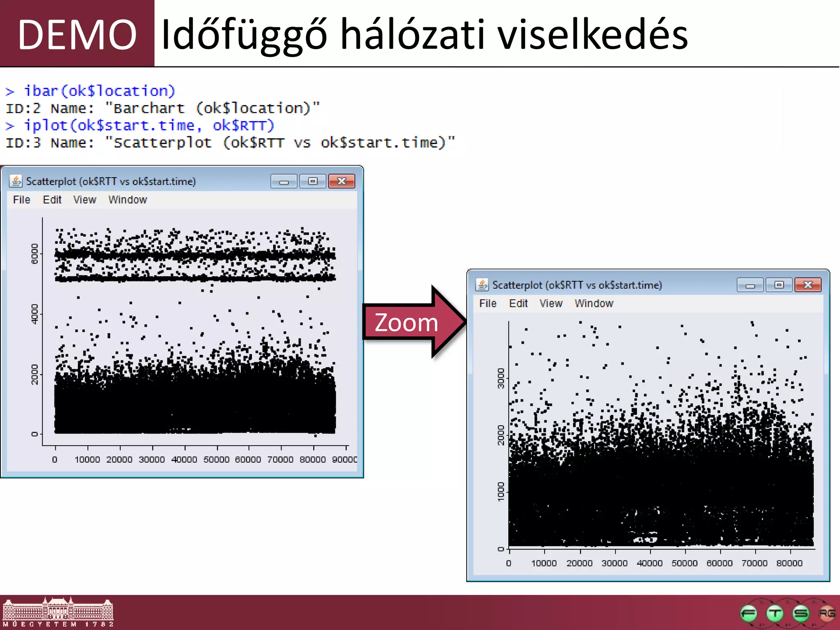This screenshot has width=840, height=630.
Task: Open File menu in left Scatterplot window
Action: (22, 200)
